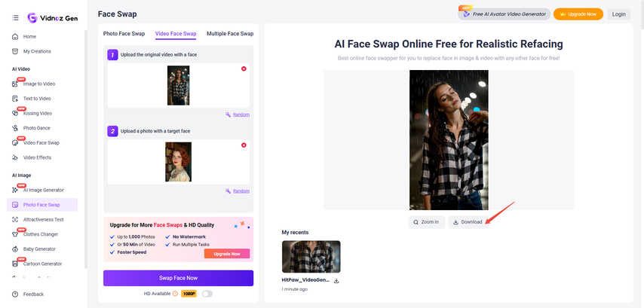This screenshot has width=644, height=308.
Task: Click the hamburger menu icon beside the logo
Action: [x=15, y=17]
